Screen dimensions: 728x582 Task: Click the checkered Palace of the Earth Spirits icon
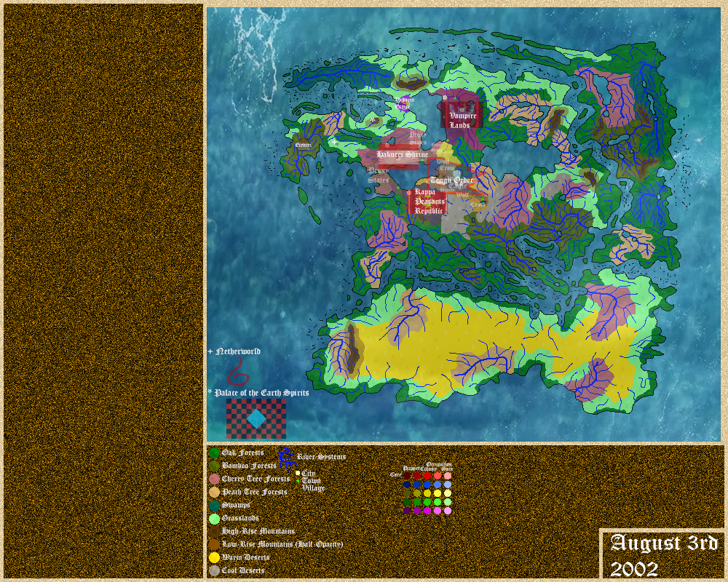point(256,419)
